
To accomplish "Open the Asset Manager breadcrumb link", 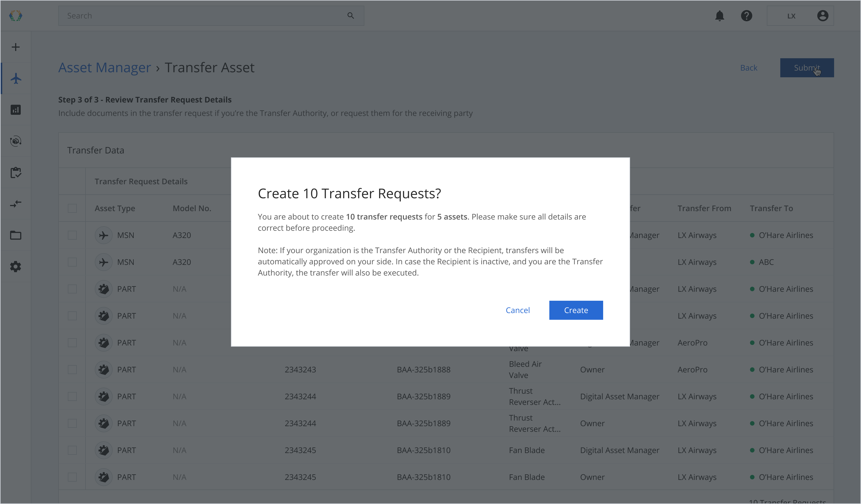I will click(x=105, y=67).
